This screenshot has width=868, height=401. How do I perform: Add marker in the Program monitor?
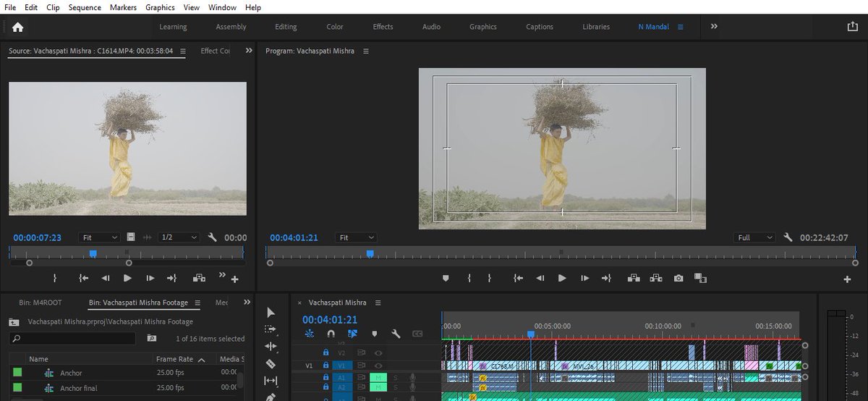click(446, 278)
